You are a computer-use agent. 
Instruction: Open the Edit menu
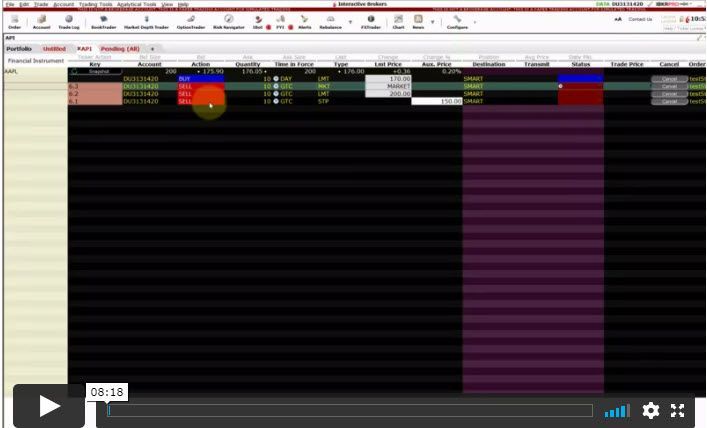(x=24, y=4)
